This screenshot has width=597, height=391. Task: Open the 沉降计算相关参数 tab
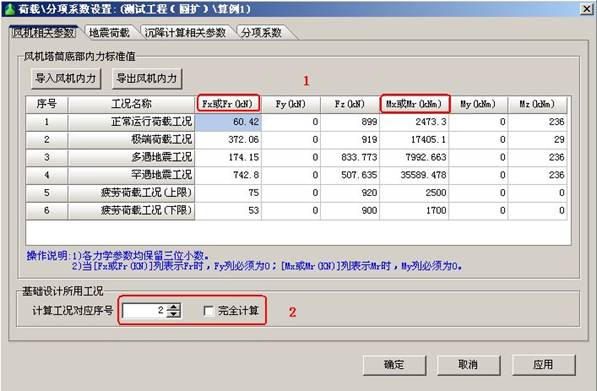pyautogui.click(x=185, y=33)
